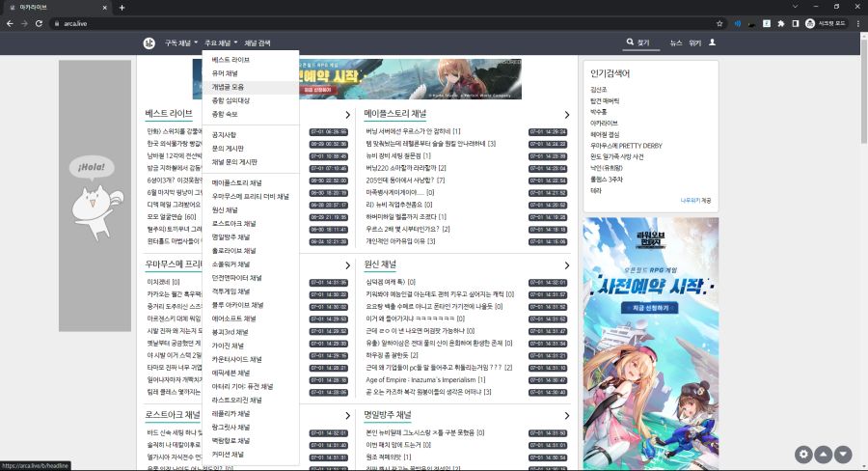Screen dimensions: 868x471
Task: Open 메이플스토리 채널 section arrow
Action: point(567,115)
